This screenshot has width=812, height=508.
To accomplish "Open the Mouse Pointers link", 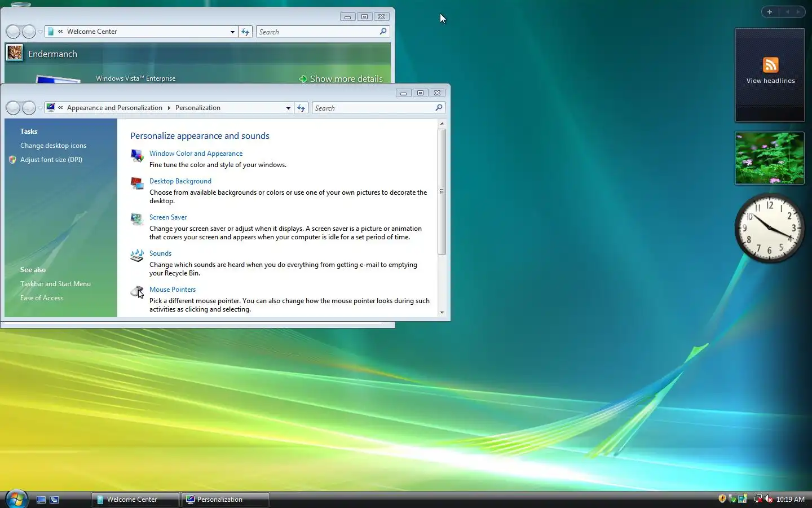I will pos(173,290).
